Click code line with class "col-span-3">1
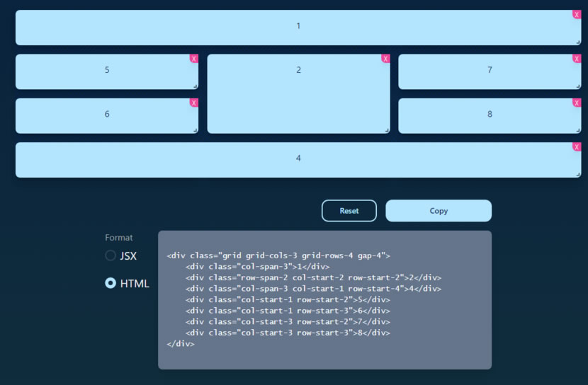Image resolution: width=588 pixels, height=385 pixels. [x=257, y=267]
